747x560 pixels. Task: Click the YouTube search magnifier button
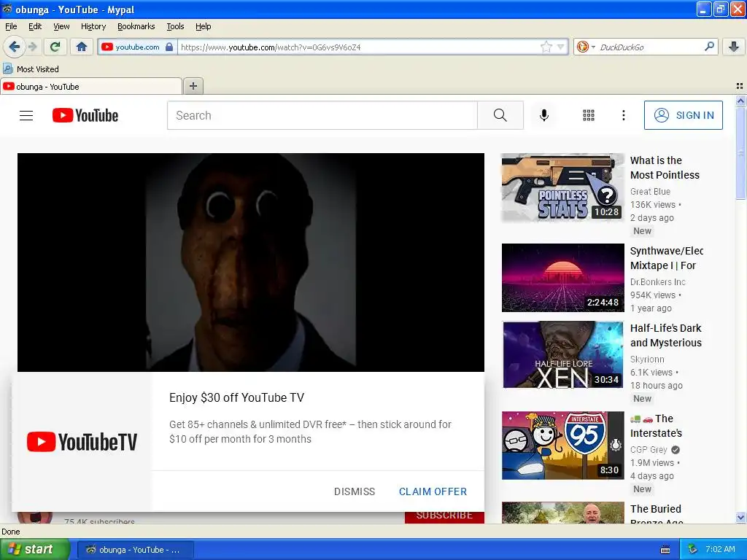pos(500,115)
